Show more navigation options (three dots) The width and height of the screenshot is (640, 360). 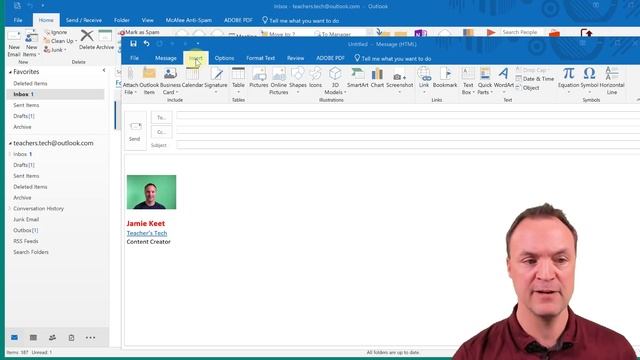coord(91,338)
